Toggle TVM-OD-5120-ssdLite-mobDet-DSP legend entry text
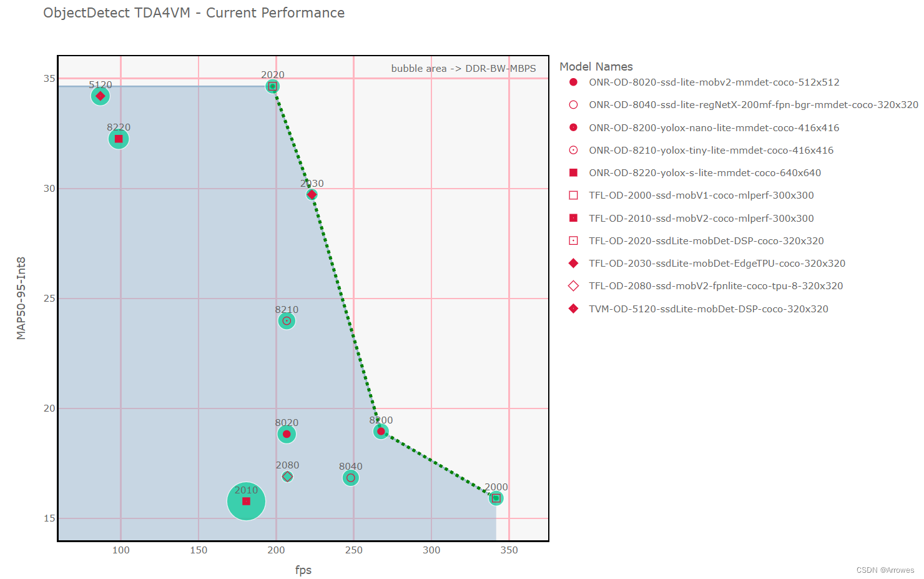924x579 pixels. [x=709, y=309]
